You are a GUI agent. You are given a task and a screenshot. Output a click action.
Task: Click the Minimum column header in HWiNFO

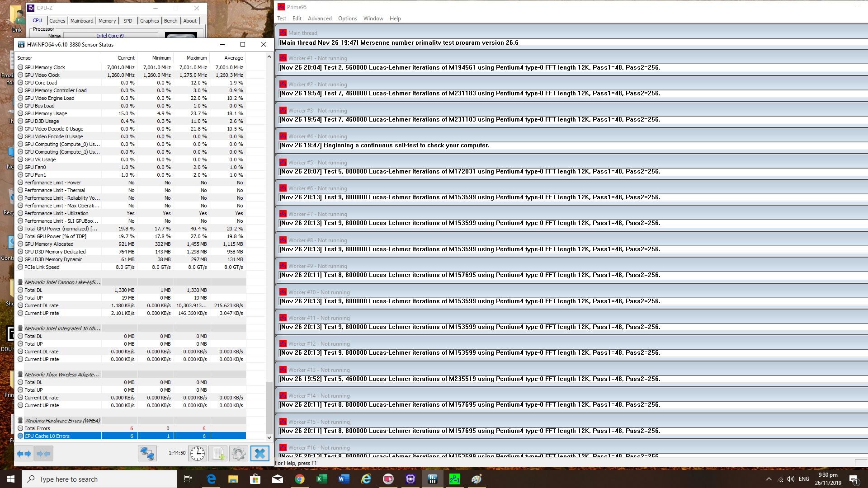(156, 58)
